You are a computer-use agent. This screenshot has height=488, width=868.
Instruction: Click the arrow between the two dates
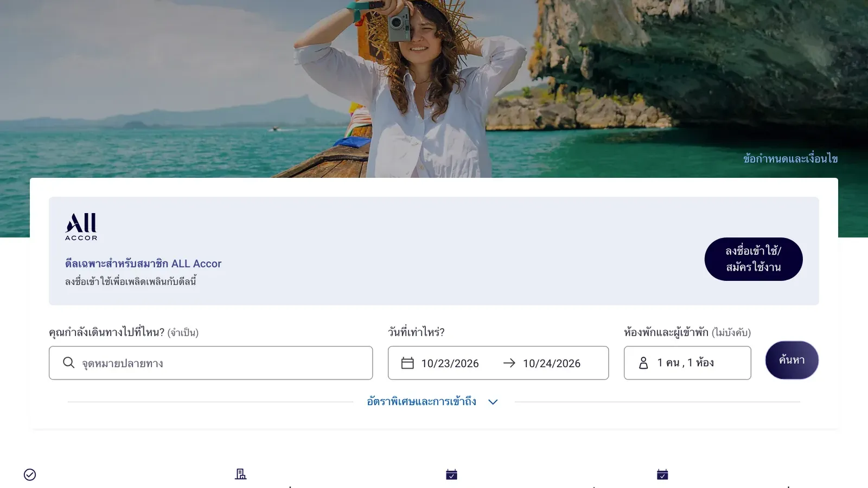(509, 363)
